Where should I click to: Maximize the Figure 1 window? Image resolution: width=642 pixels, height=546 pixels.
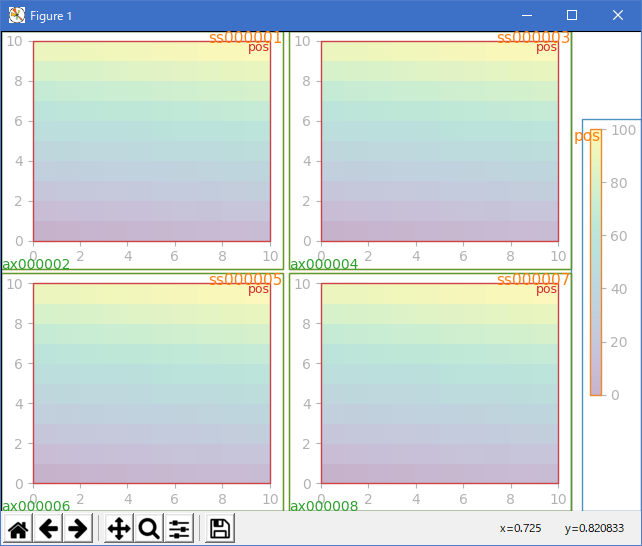pos(572,16)
